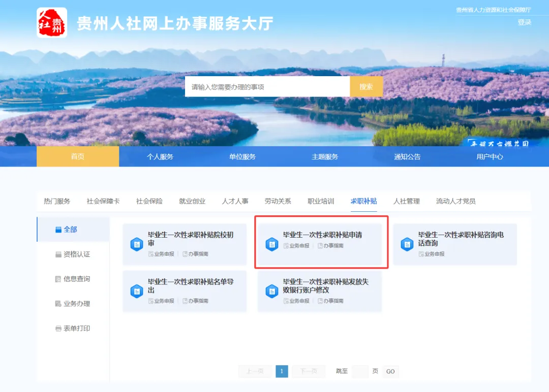The width and height of the screenshot is (549, 392).
Task: Click hexagon icon of 毕业生一次性求职补贴申请
Action: pos(271,244)
